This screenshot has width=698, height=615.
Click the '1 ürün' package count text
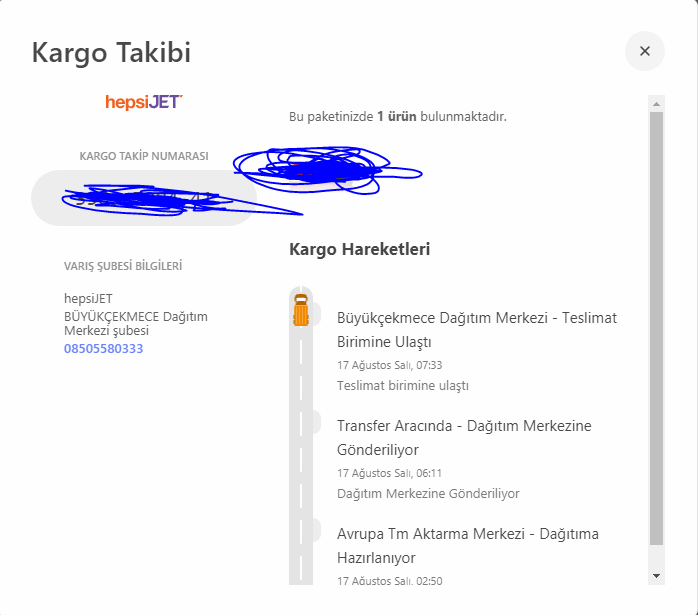(394, 117)
